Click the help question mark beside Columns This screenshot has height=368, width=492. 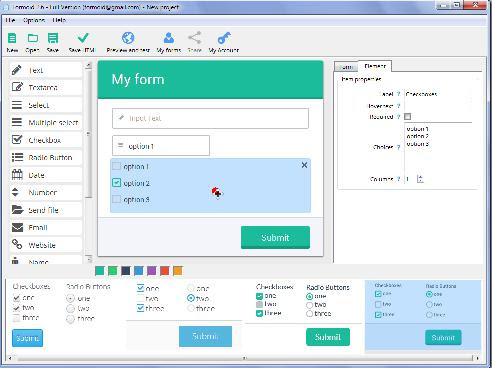click(x=398, y=179)
